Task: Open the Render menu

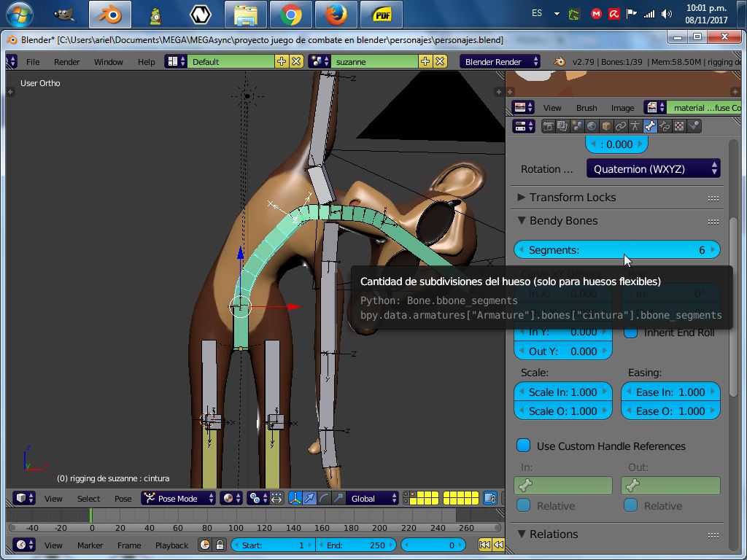Action: point(66,62)
